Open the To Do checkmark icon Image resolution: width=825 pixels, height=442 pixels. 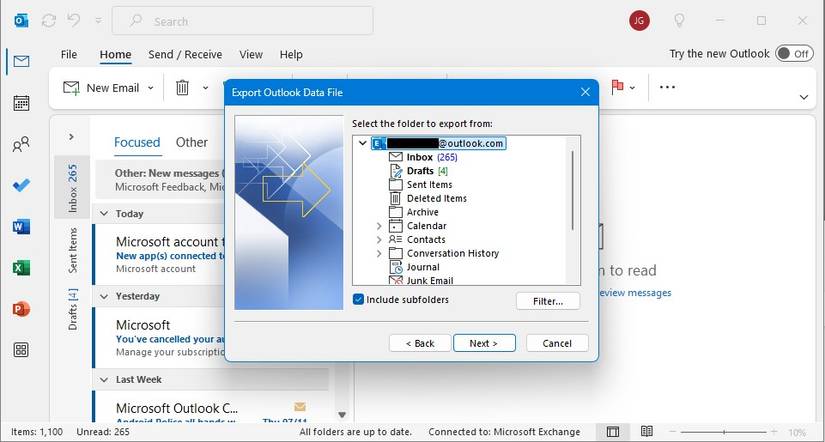(x=21, y=186)
